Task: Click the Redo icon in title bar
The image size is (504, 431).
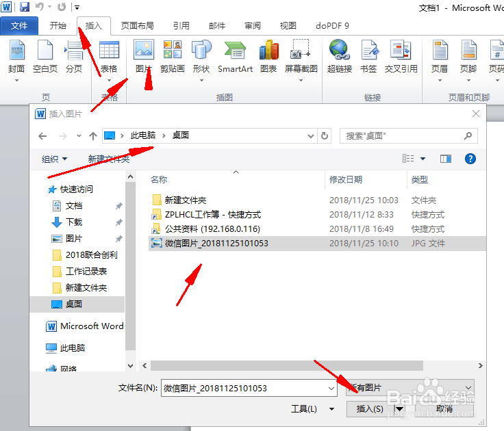Action: (62, 7)
